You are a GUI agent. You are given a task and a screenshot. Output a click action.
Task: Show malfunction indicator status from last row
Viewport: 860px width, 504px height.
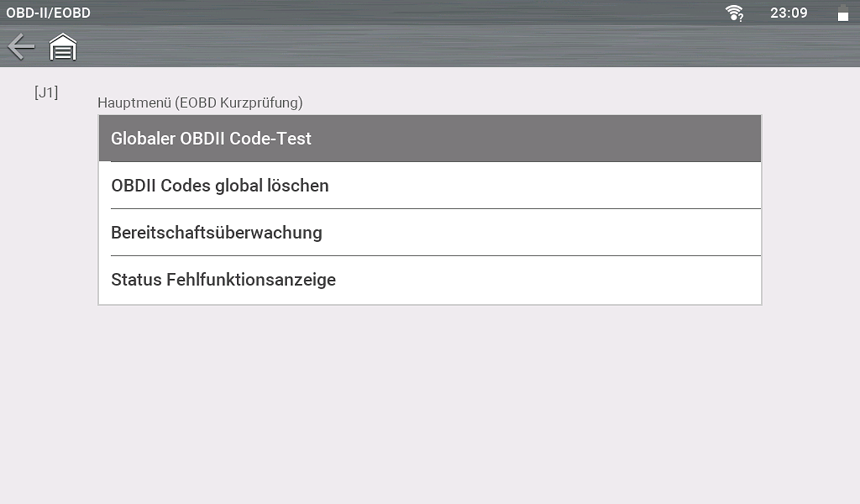coord(429,280)
